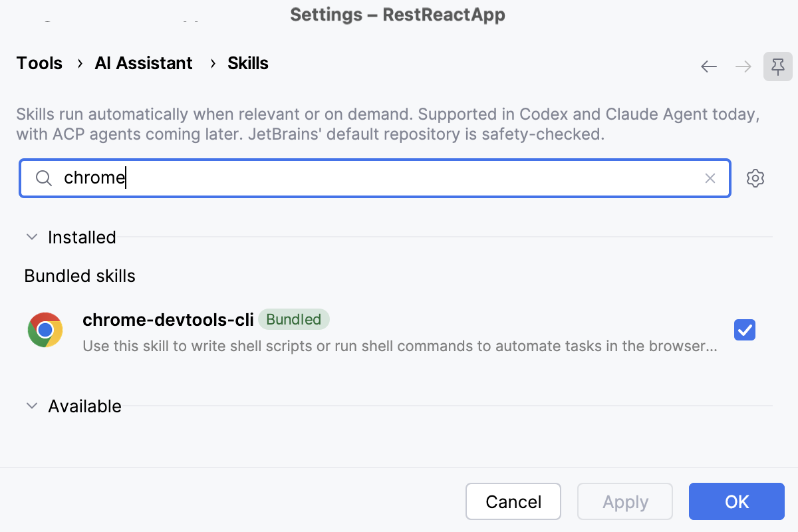Click the chrome-devtools-cli skill description text

(x=400, y=346)
